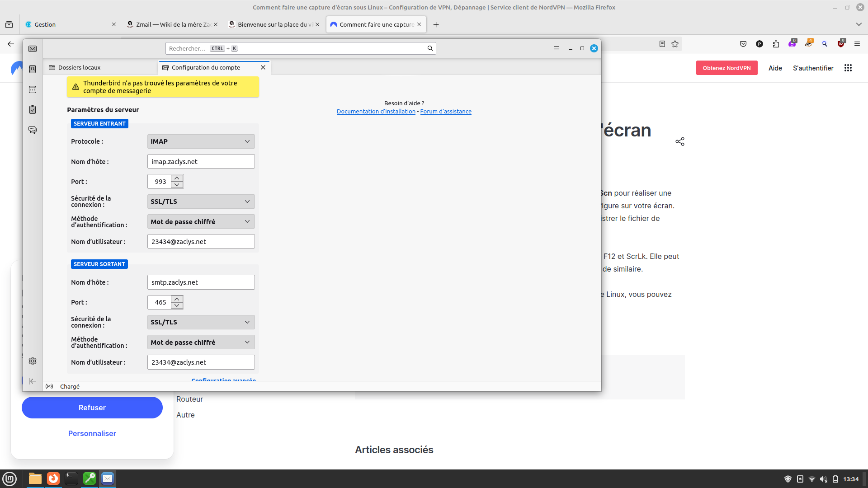Open Documentation d'installation link

[x=376, y=112]
